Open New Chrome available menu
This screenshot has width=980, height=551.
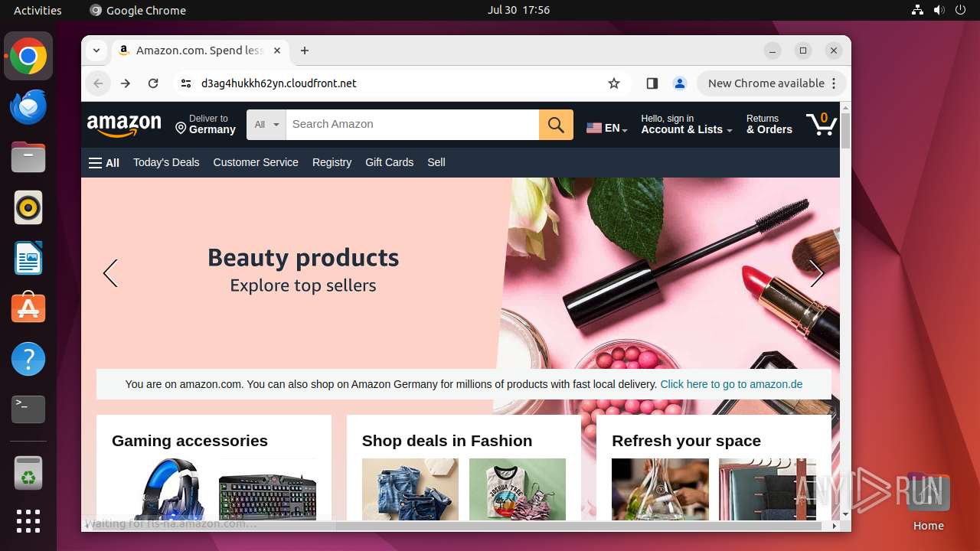[x=771, y=83]
